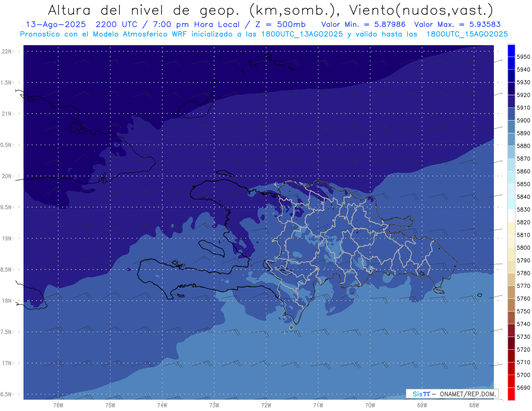
Task: Click the '5950' color bar label
Action: tap(524, 57)
